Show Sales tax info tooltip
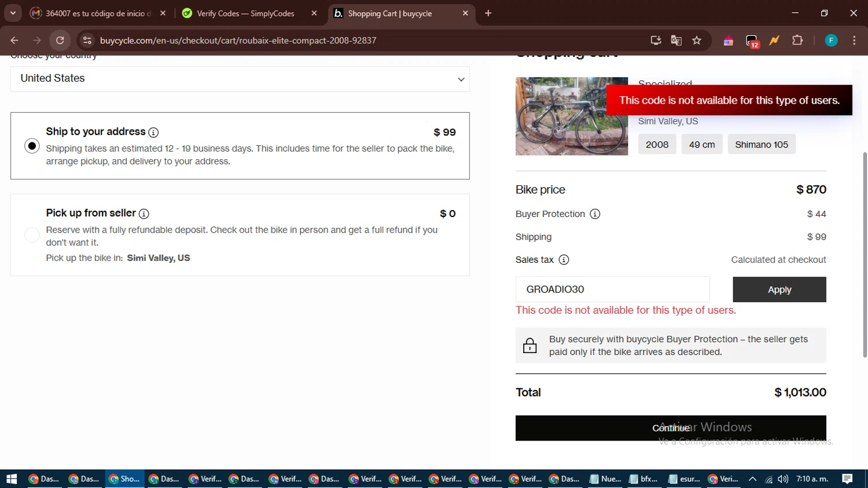 564,260
